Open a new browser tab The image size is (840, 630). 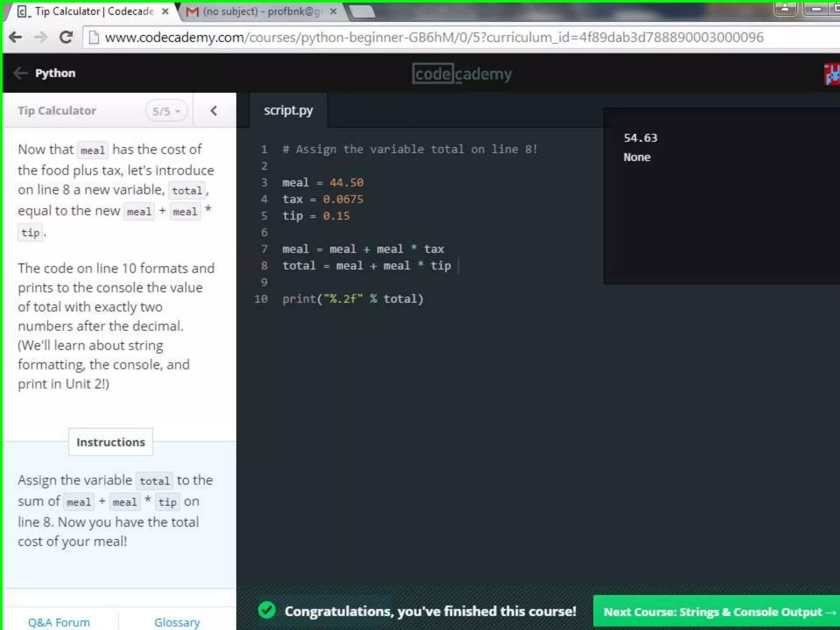pyautogui.click(x=363, y=11)
